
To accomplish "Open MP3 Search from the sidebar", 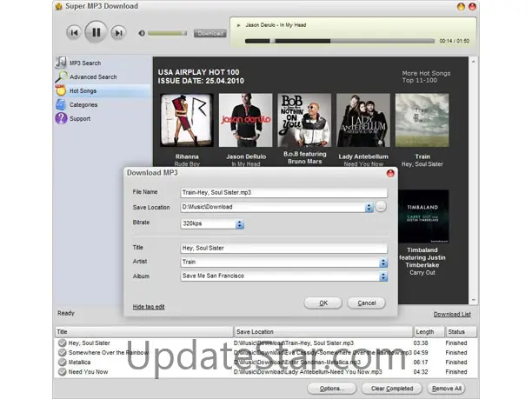I will tap(84, 63).
